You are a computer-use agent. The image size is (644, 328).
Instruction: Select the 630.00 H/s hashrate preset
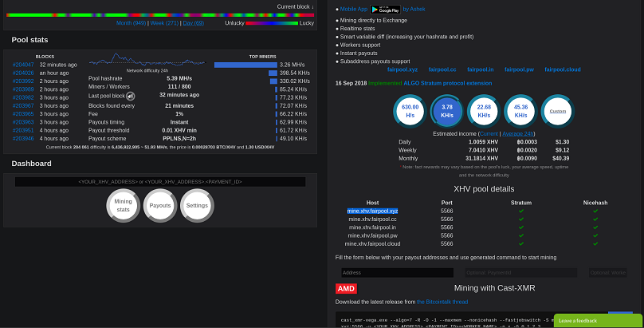pos(410,111)
